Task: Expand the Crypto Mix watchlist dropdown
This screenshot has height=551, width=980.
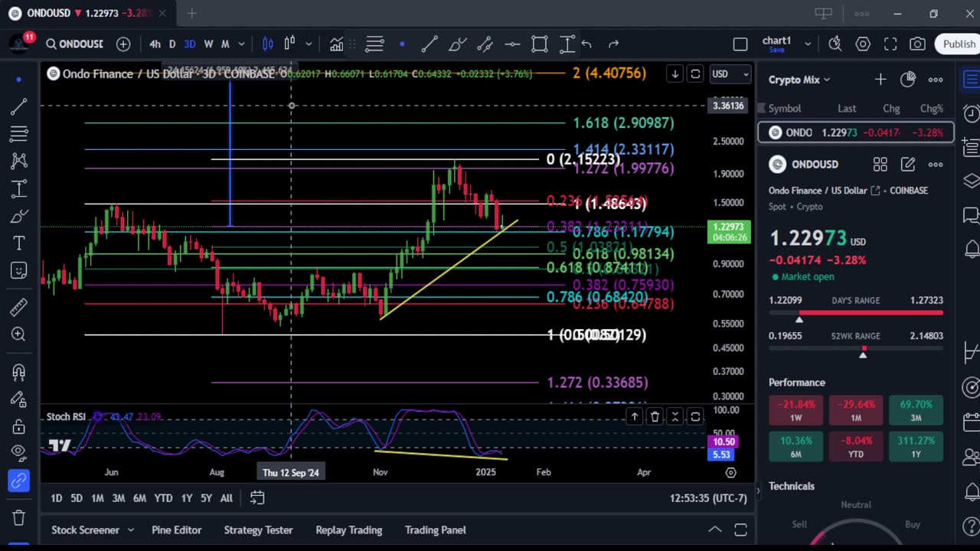Action: pos(799,80)
